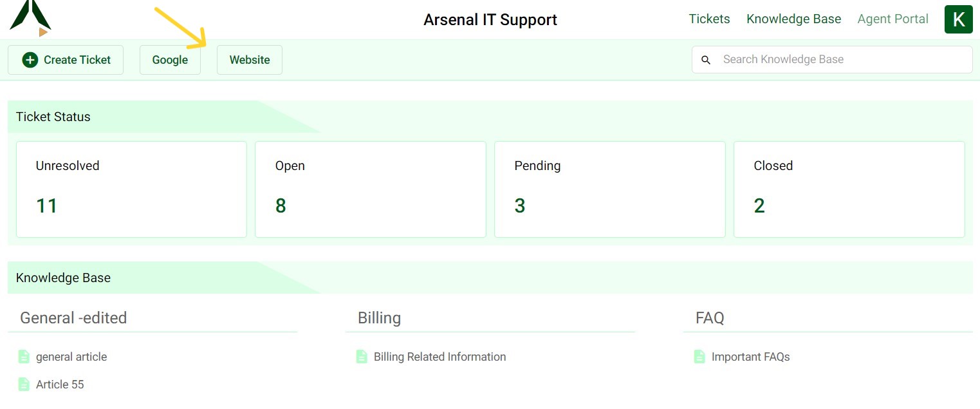Open the Knowledge Base section

pyautogui.click(x=793, y=19)
